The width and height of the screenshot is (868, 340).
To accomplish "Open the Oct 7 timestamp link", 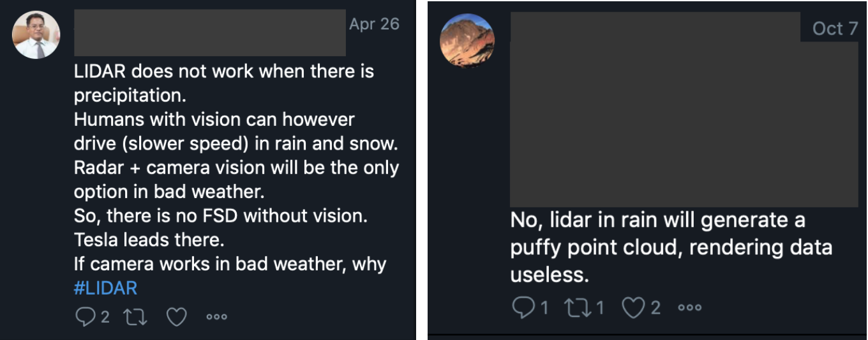I will 835,29.
